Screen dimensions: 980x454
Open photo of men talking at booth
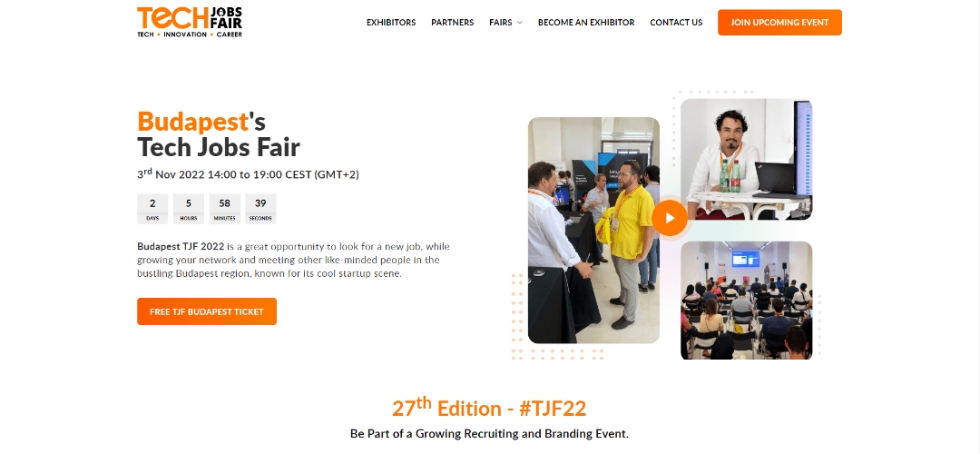[x=593, y=230]
